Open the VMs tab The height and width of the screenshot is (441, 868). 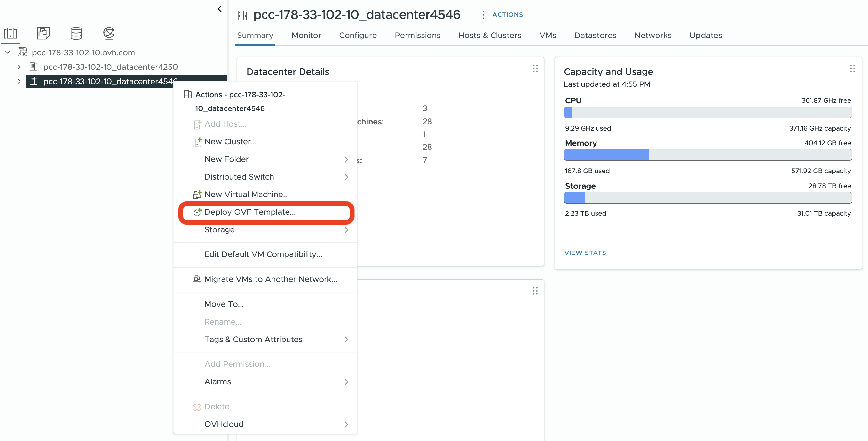tap(548, 36)
